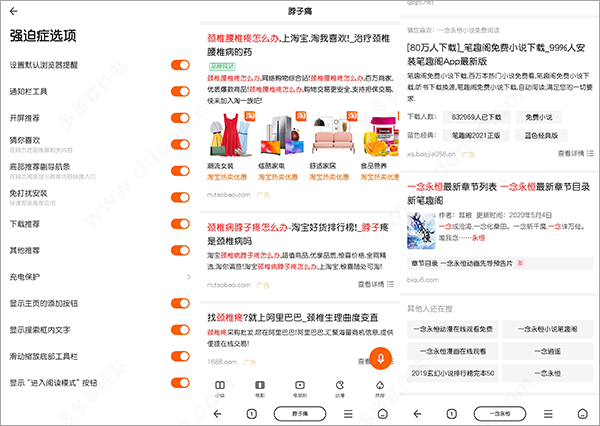Click the 832969人已下载 tag

tap(476, 117)
